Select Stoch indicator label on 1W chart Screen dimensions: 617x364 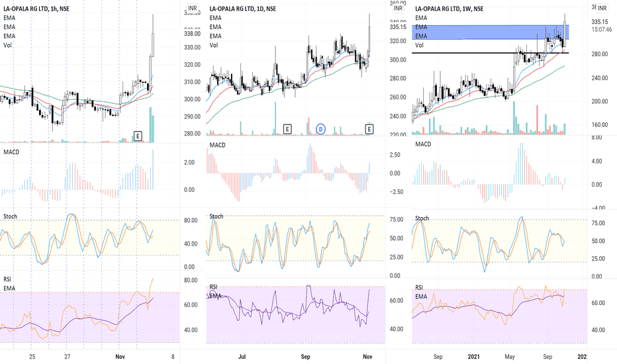coord(422,218)
